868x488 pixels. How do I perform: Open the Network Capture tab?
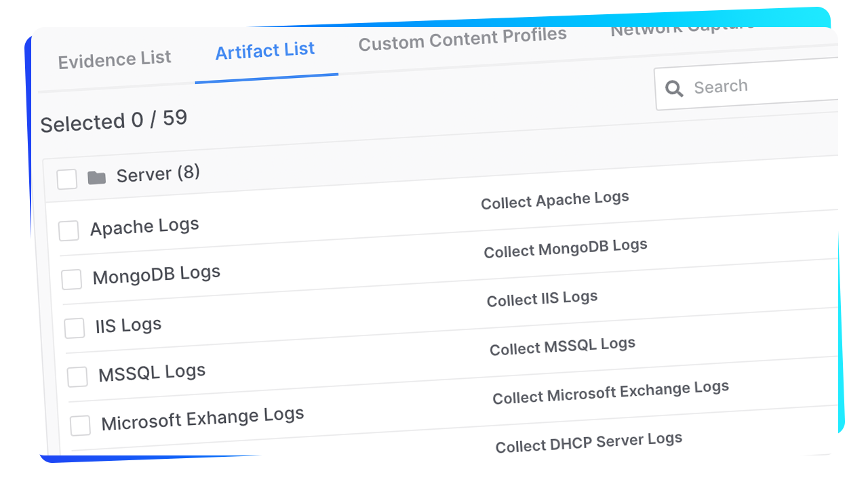(x=682, y=28)
